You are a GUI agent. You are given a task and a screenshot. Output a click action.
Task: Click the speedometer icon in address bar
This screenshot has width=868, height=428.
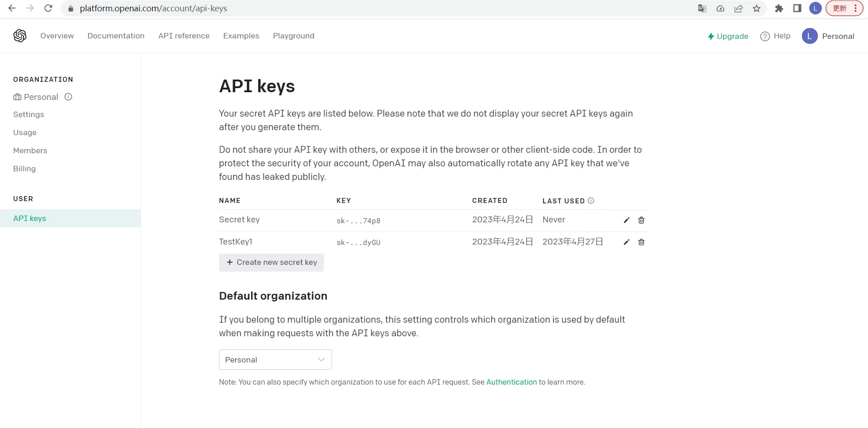(x=721, y=9)
